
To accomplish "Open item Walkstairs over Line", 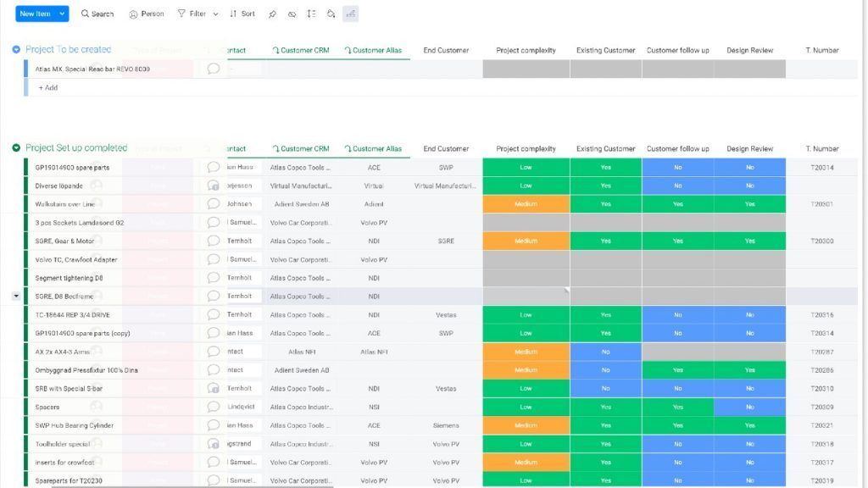I will click(x=64, y=204).
